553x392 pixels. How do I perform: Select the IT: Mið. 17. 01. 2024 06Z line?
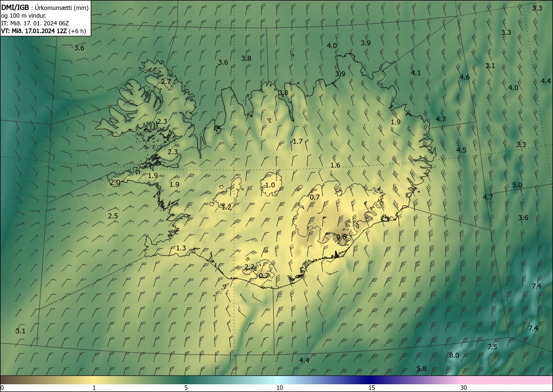pyautogui.click(x=35, y=23)
